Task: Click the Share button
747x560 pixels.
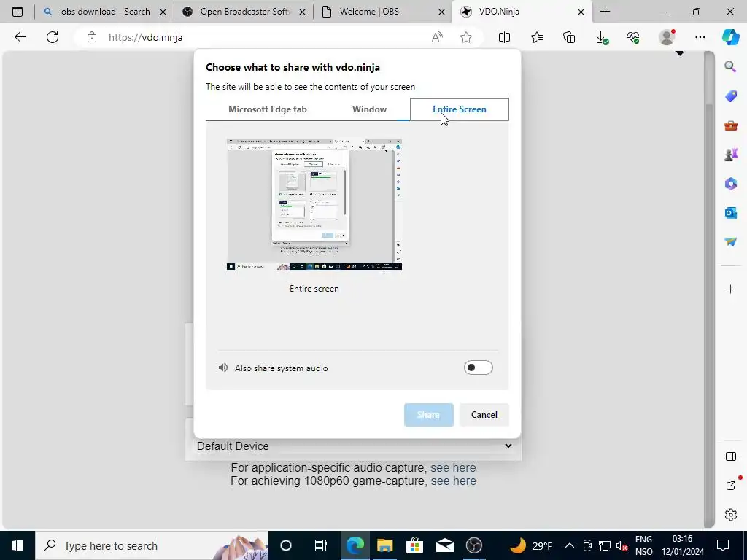Action: click(x=428, y=415)
